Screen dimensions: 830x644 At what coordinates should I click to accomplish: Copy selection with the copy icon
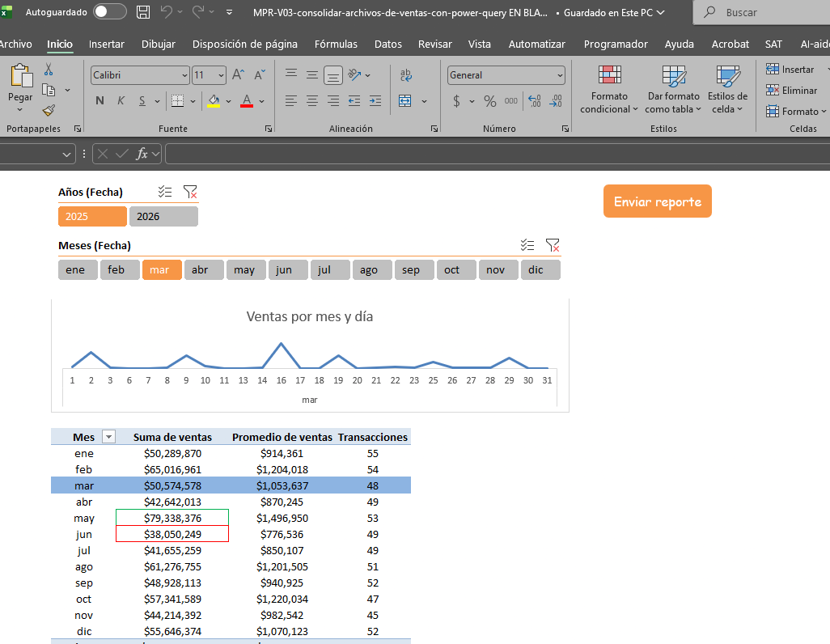tap(49, 90)
